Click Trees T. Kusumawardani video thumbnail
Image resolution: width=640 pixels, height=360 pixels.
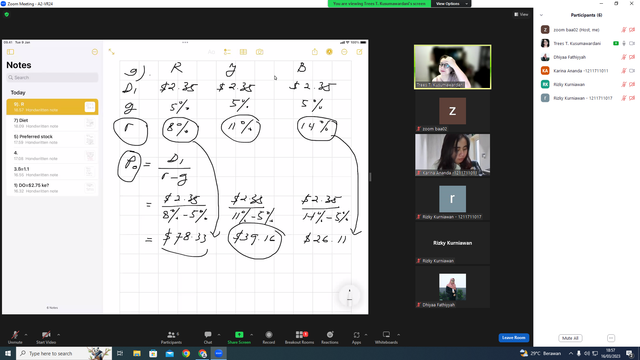(x=452, y=67)
